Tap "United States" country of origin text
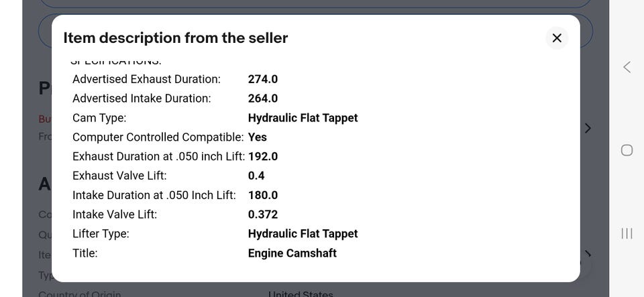Image resolution: width=644 pixels, height=297 pixels. click(301, 294)
